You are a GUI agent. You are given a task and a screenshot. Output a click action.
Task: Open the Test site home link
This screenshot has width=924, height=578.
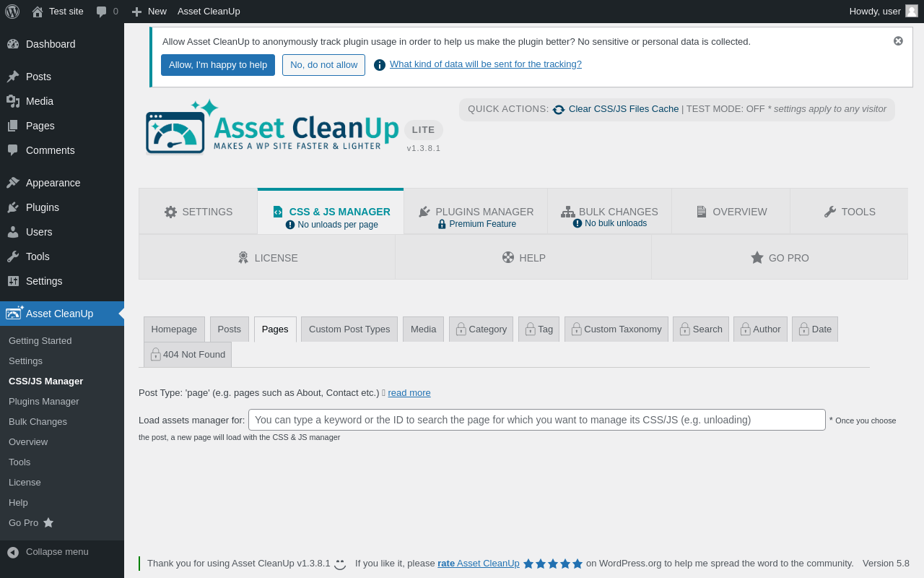[x=57, y=11]
